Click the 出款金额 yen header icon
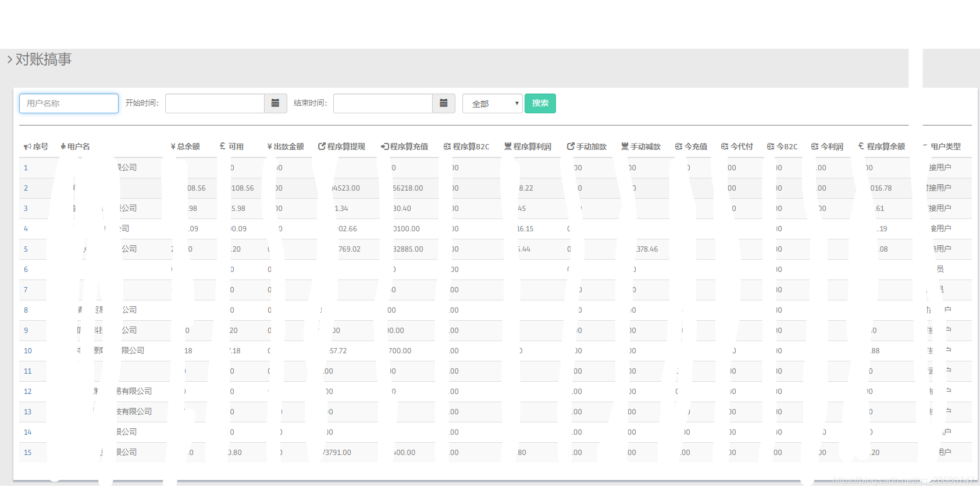This screenshot has height=491, width=980. [x=269, y=146]
